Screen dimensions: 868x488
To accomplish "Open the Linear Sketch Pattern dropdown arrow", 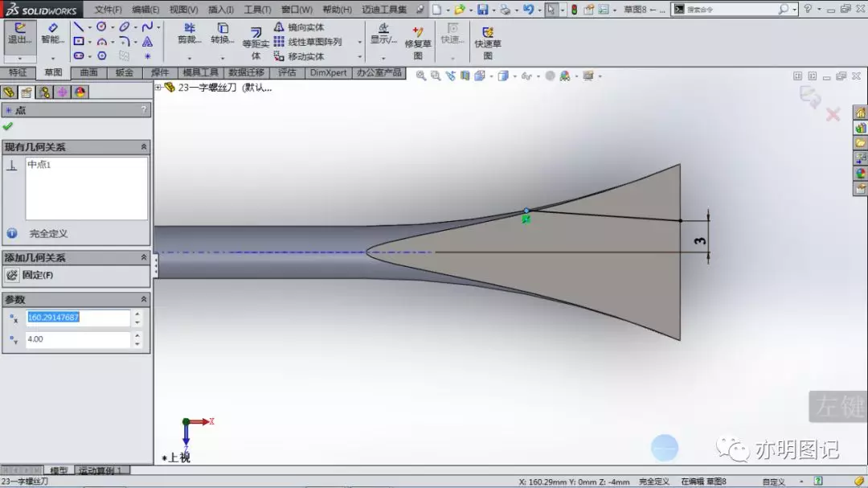I will 359,42.
